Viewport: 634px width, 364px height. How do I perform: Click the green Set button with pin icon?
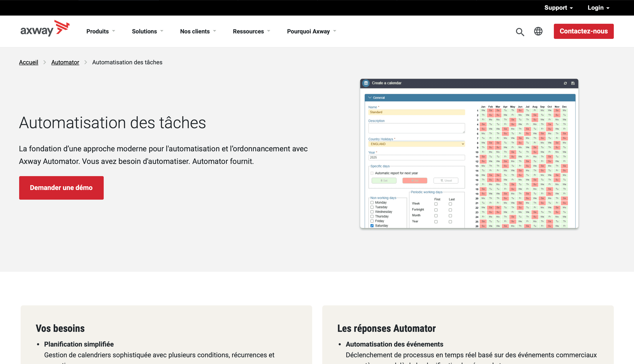(x=384, y=181)
